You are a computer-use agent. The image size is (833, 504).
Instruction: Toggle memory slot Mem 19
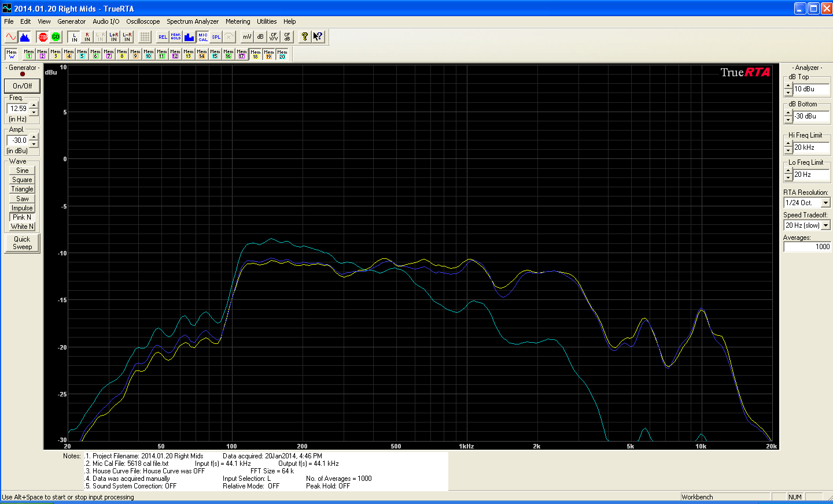pyautogui.click(x=269, y=54)
